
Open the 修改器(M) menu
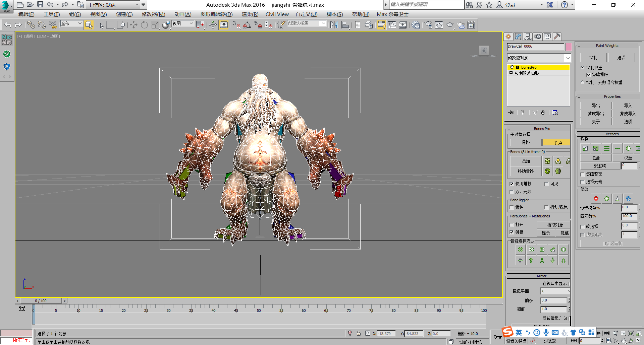[153, 14]
